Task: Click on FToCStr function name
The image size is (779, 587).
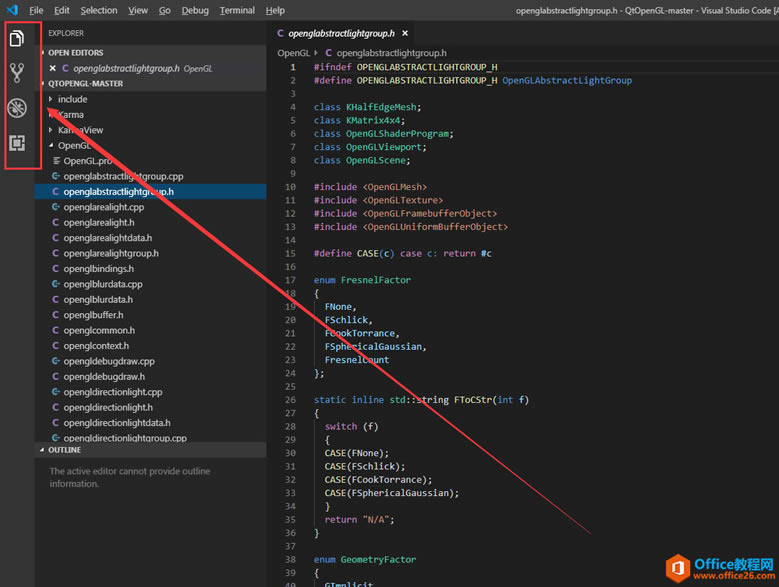Action: point(472,400)
